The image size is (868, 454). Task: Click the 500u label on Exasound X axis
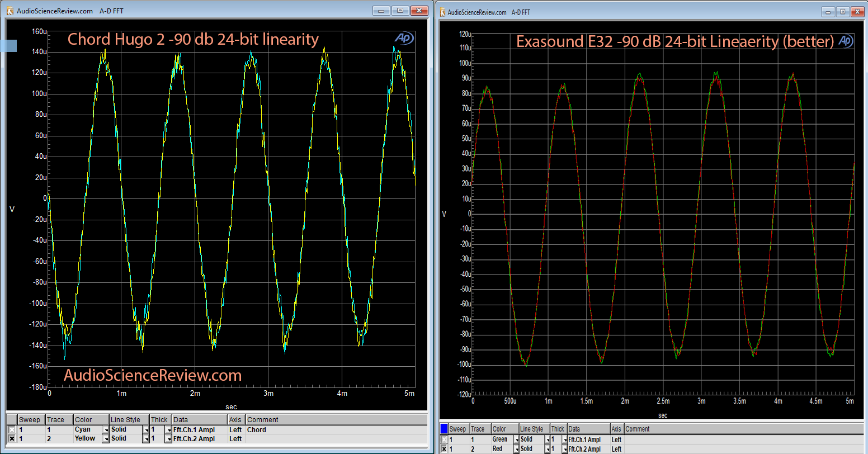click(511, 401)
